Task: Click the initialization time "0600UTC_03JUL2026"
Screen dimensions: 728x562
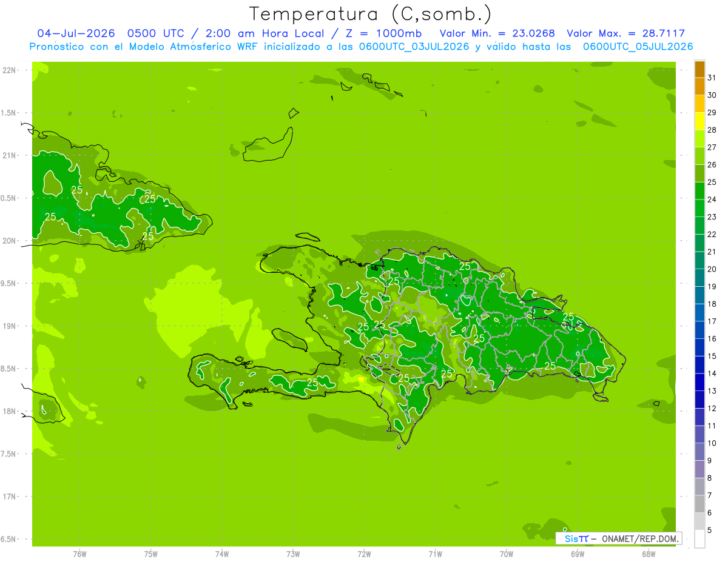Action: [x=414, y=47]
